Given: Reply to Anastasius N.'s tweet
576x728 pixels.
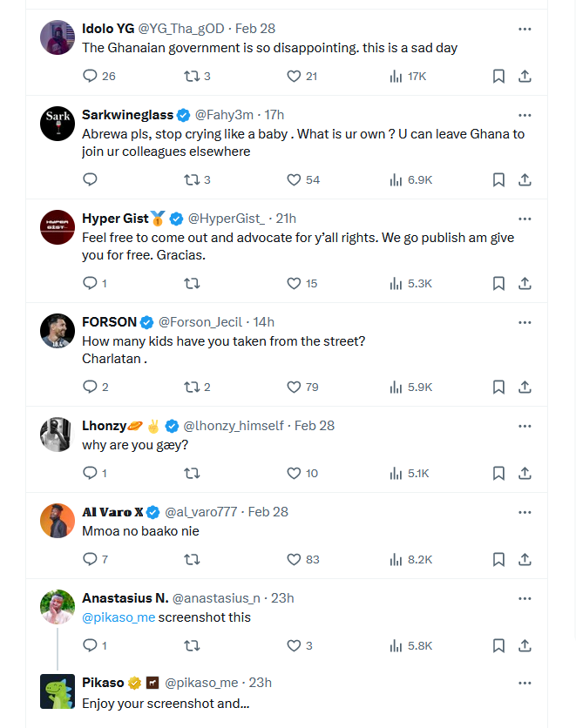Looking at the screenshot, I should [90, 646].
